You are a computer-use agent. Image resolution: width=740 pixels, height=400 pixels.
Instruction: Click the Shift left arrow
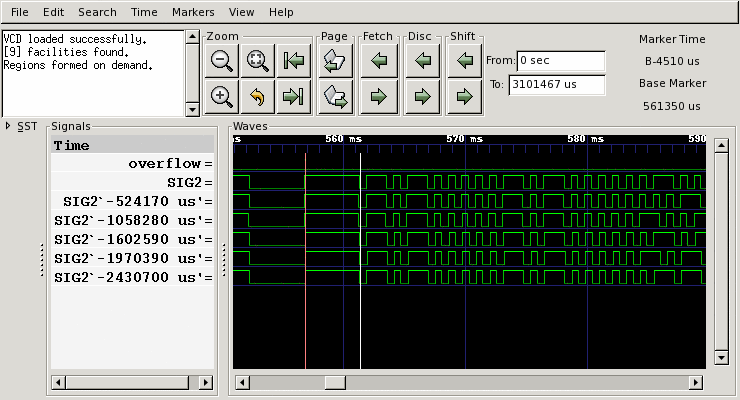[465, 60]
